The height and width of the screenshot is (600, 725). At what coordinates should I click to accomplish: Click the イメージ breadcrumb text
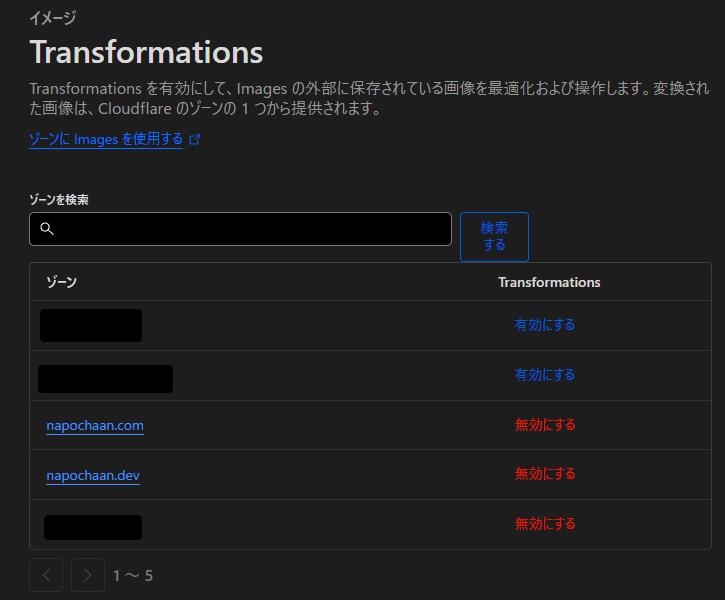53,18
